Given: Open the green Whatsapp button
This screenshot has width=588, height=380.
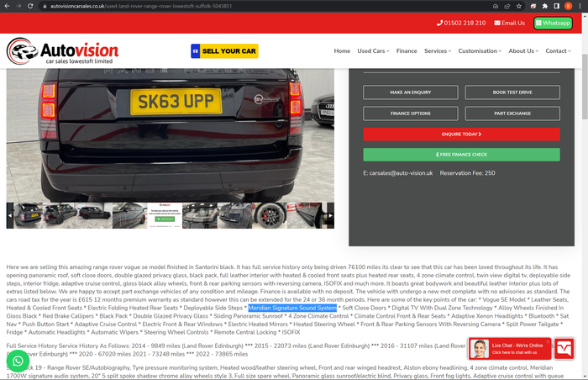Looking at the screenshot, I should pyautogui.click(x=553, y=23).
